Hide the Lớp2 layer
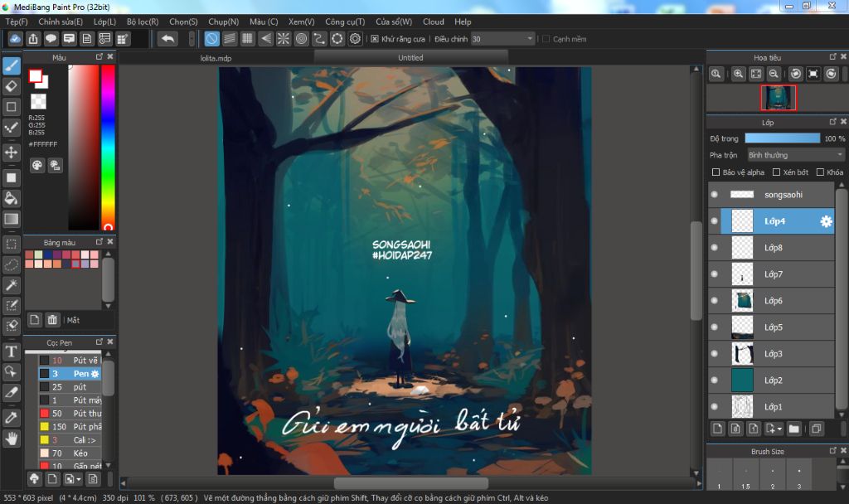 714,380
